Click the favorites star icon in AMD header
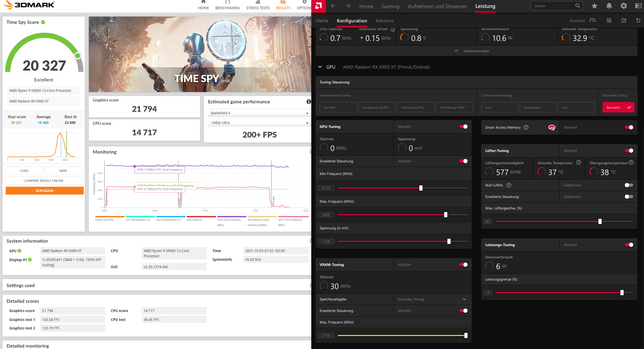This screenshot has height=349, width=644. tap(594, 6)
